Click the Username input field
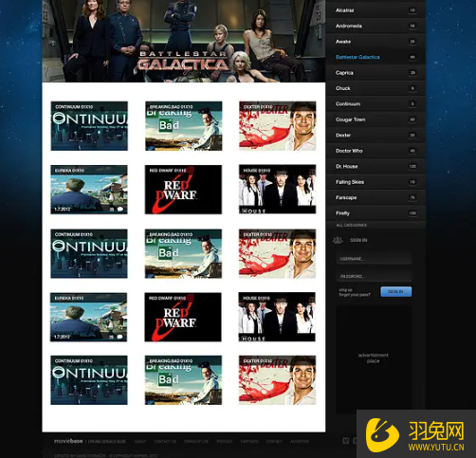This screenshot has width=476, height=458. click(x=375, y=259)
